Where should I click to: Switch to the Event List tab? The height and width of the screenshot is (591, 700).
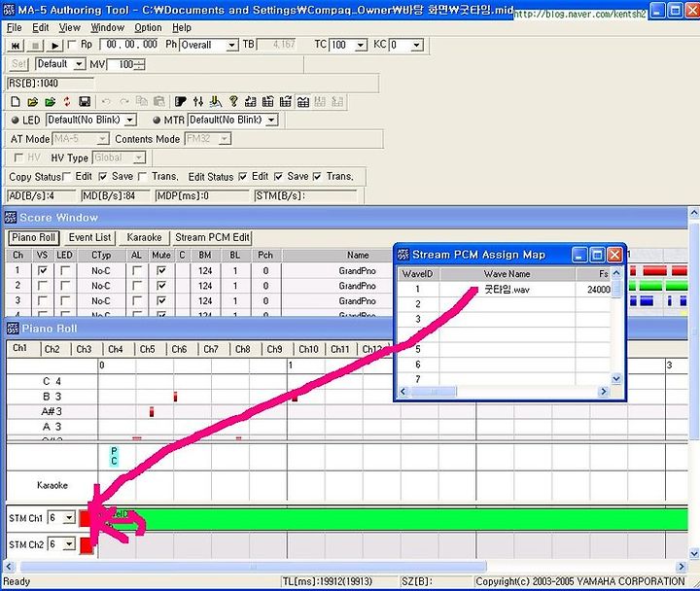coord(89,237)
